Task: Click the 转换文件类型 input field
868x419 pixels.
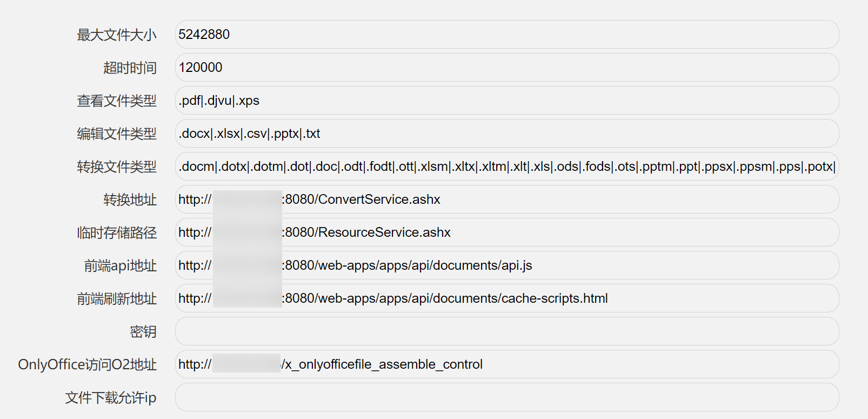Action: [506, 167]
